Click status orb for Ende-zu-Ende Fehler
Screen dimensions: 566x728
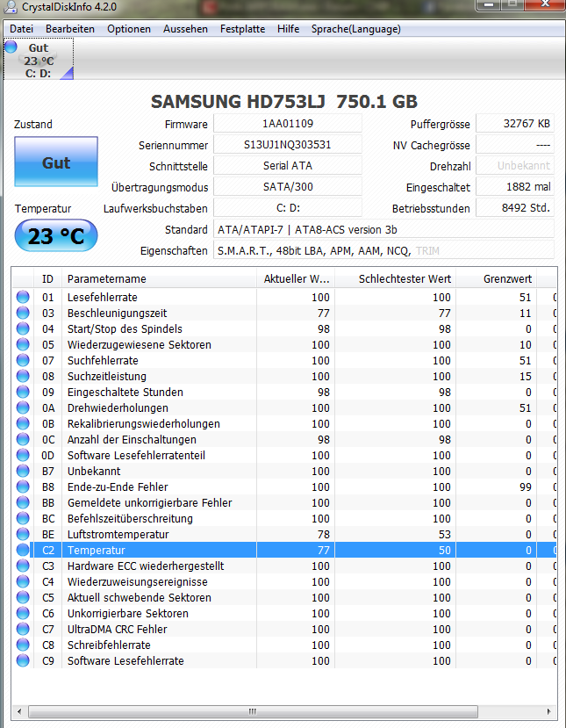[23, 487]
